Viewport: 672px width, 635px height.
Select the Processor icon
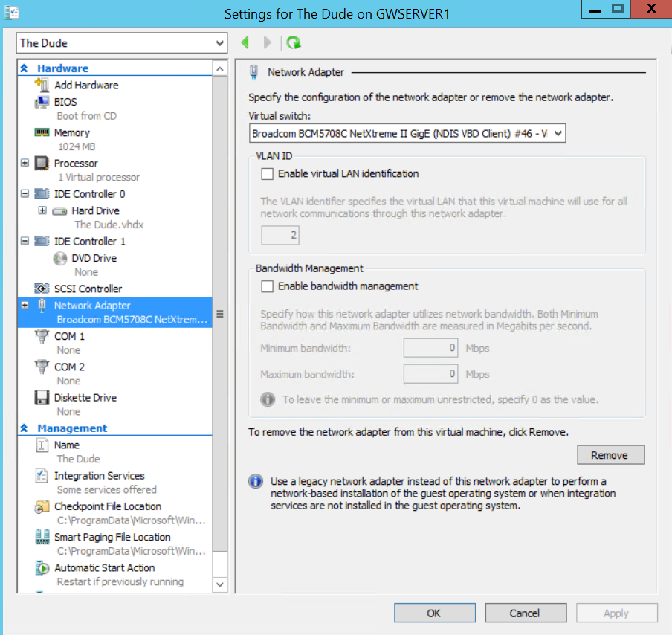[41, 163]
